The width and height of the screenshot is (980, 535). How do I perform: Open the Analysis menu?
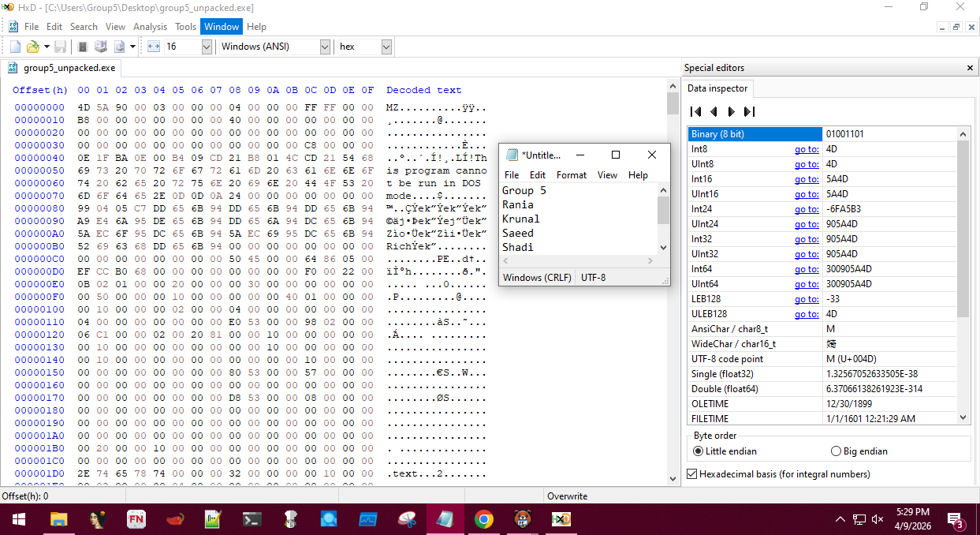(x=150, y=27)
